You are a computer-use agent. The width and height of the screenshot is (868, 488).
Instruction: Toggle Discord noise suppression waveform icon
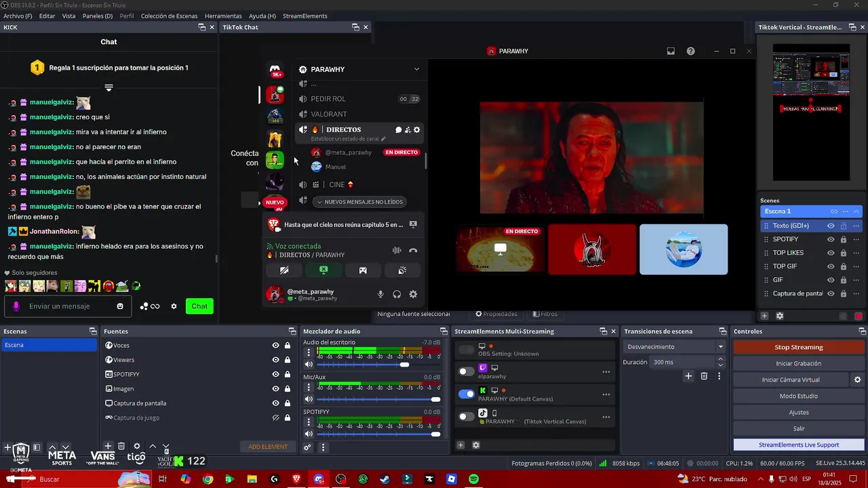[397, 250]
